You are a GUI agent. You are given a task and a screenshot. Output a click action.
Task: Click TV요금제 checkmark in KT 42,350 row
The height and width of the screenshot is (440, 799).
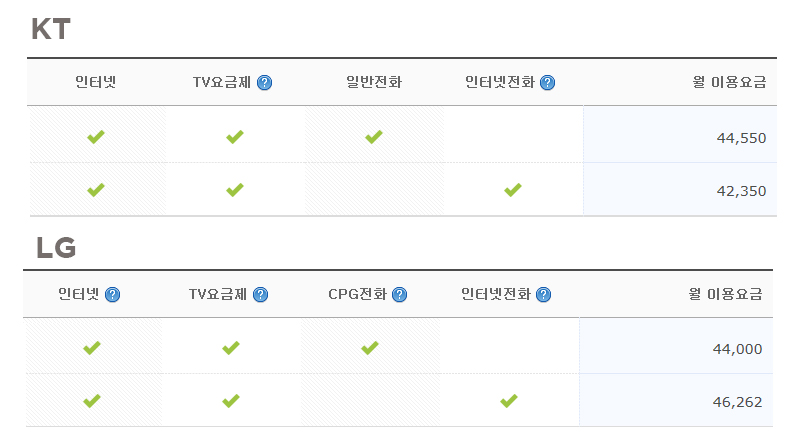click(x=235, y=190)
